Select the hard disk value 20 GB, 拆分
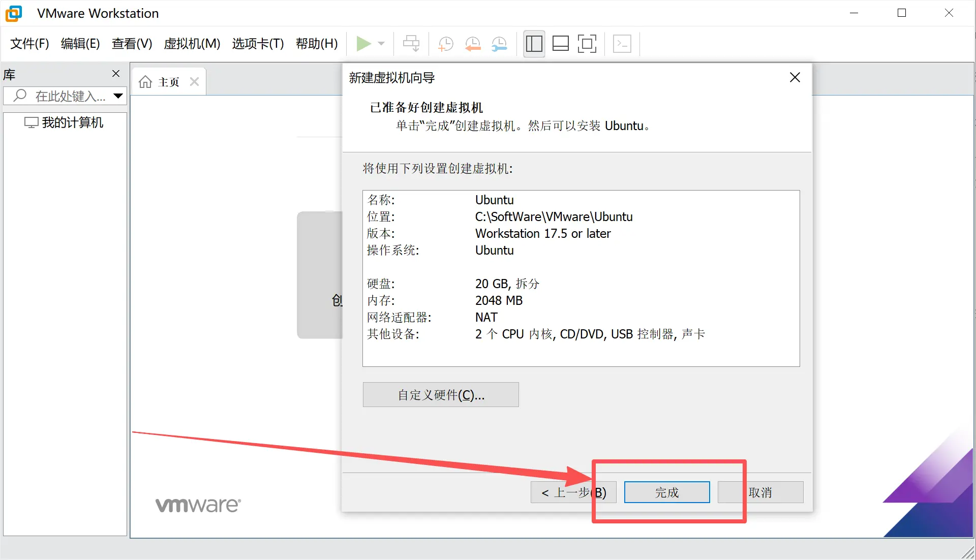Screen dimensions: 976x560 point(507,284)
